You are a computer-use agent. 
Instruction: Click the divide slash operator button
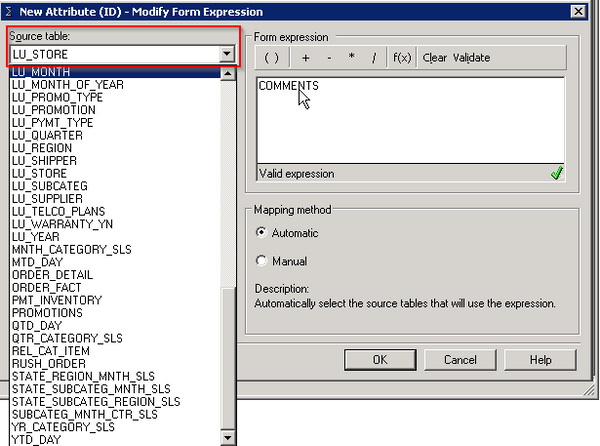[374, 58]
